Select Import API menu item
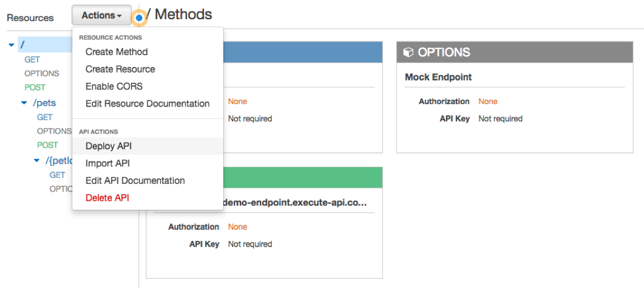644x288 pixels. tap(108, 164)
